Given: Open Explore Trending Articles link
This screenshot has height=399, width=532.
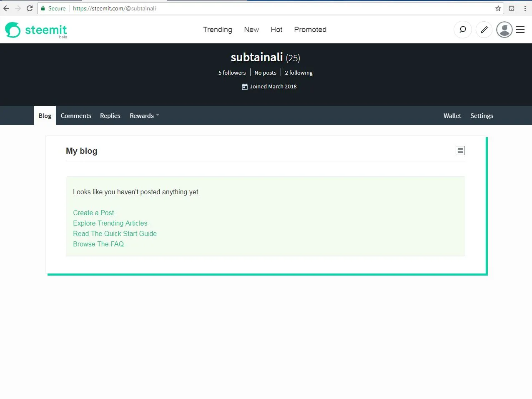Looking at the screenshot, I should pos(110,223).
